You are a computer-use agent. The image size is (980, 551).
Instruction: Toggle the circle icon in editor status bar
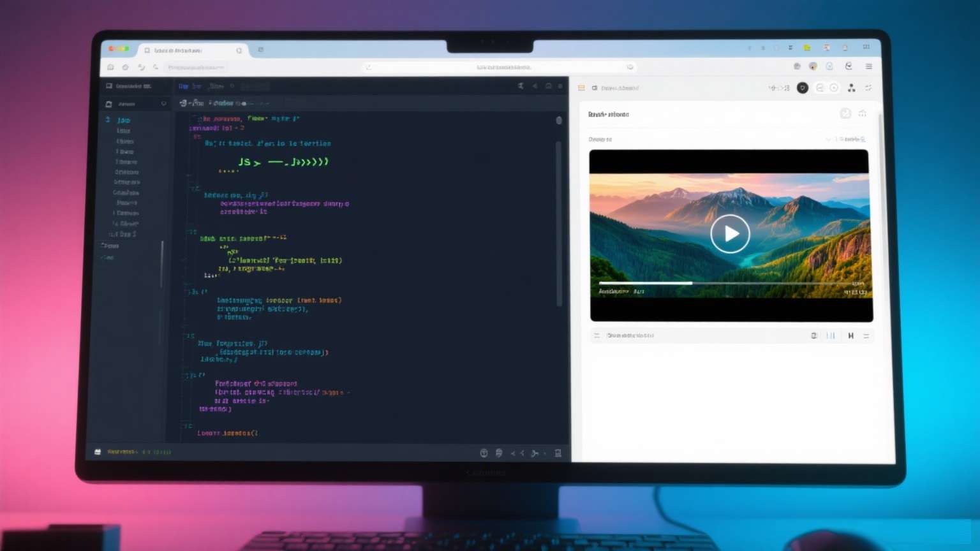click(x=484, y=453)
